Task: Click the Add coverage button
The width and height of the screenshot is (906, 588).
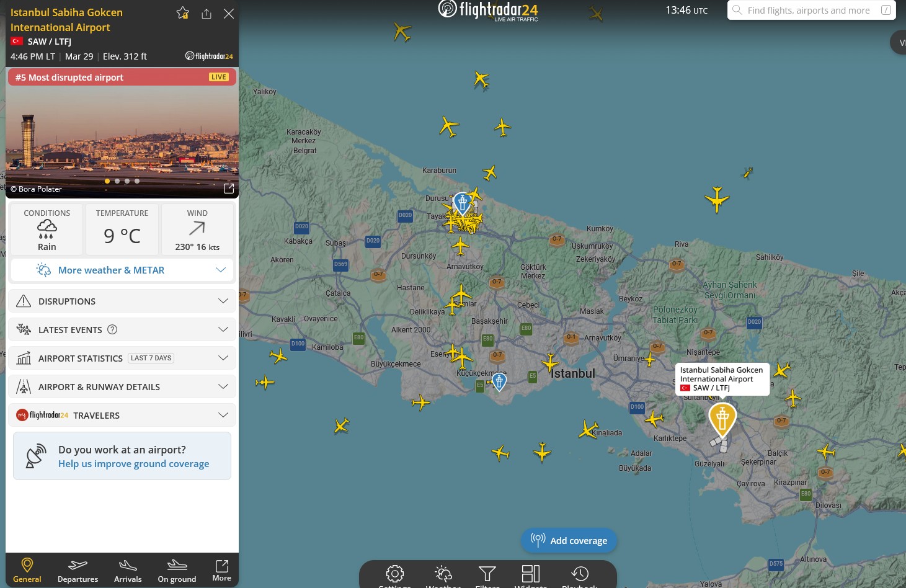Action: click(x=569, y=540)
